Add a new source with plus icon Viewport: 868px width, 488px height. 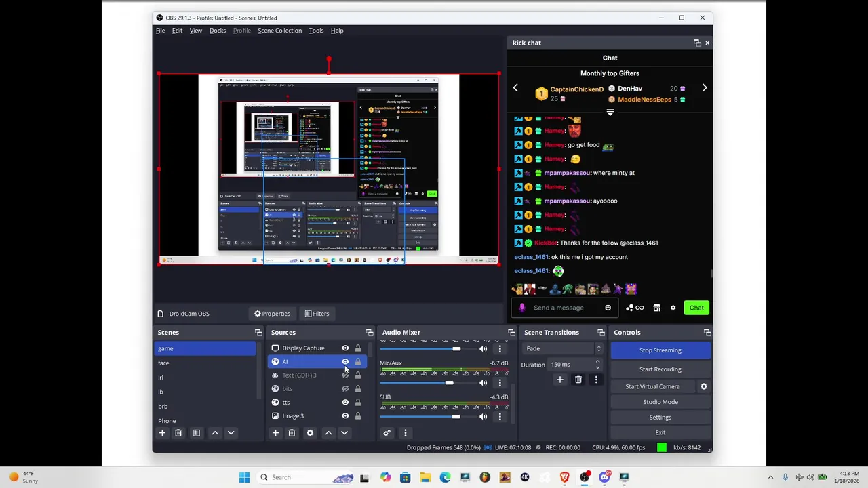coord(275,433)
